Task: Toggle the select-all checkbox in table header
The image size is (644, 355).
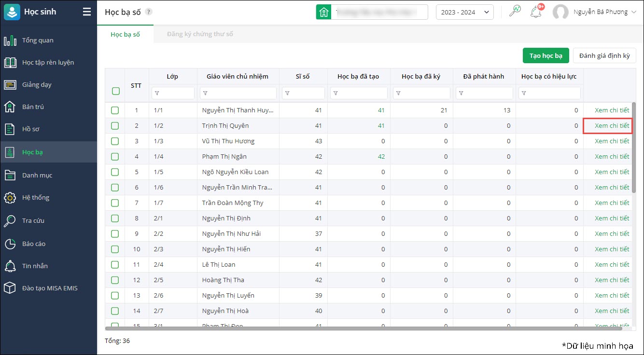Action: (115, 91)
